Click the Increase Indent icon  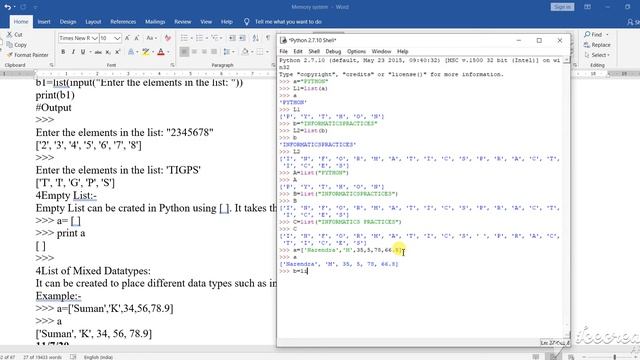242,38
